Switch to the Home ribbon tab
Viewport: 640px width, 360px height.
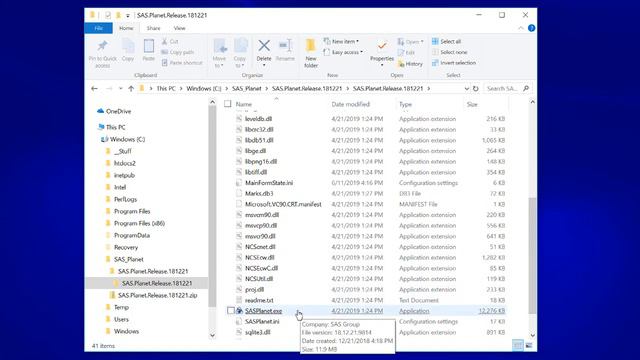click(126, 28)
